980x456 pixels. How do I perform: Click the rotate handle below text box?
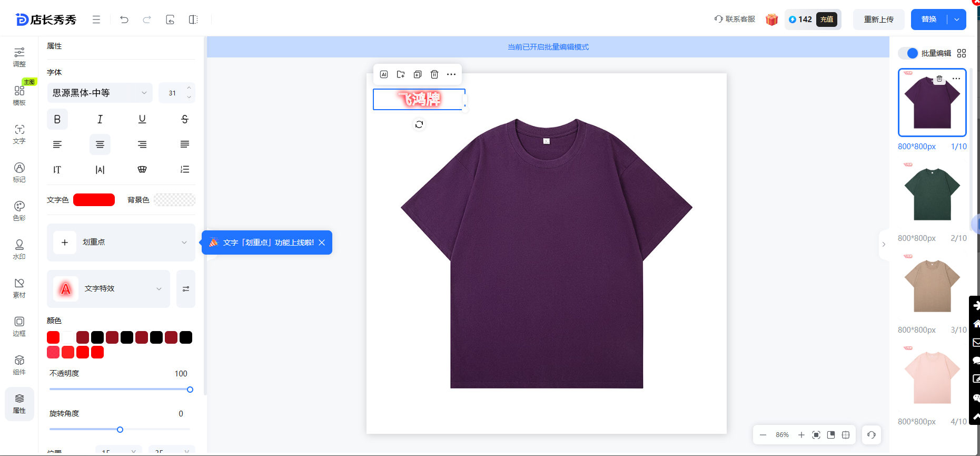[x=419, y=124]
